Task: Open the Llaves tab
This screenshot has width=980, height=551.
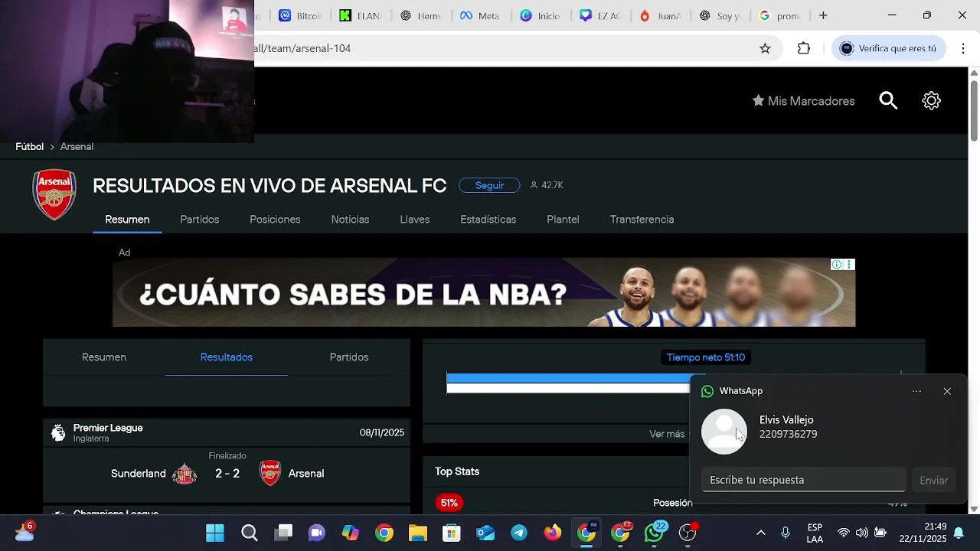Action: (415, 220)
